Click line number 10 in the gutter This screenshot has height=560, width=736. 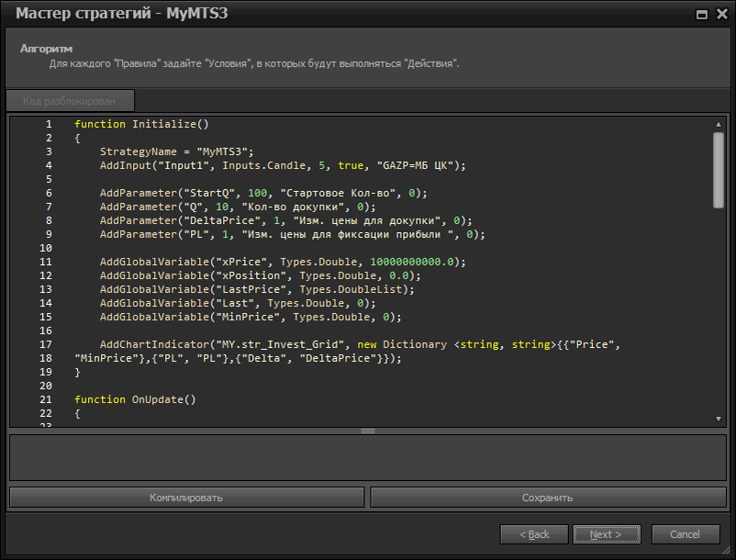[x=46, y=248]
